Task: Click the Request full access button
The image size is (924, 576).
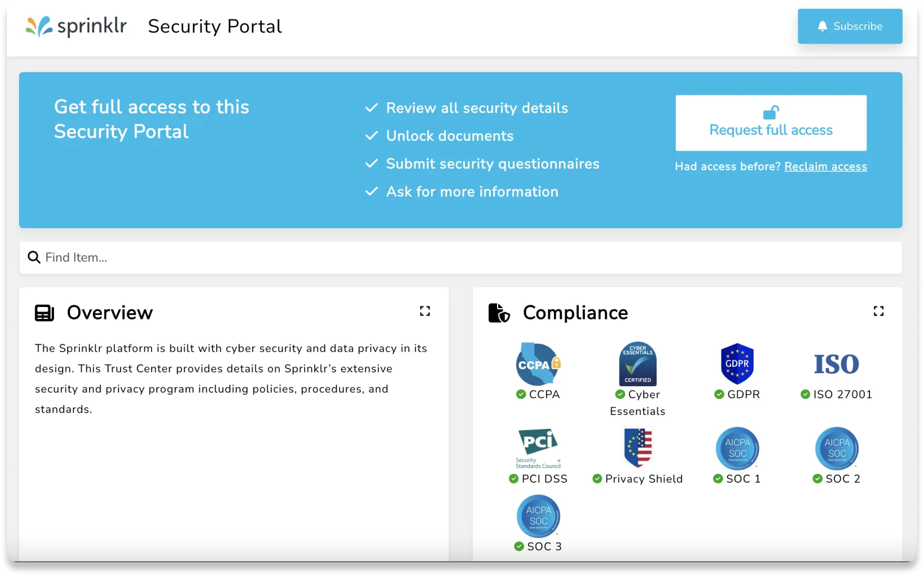Action: (771, 123)
